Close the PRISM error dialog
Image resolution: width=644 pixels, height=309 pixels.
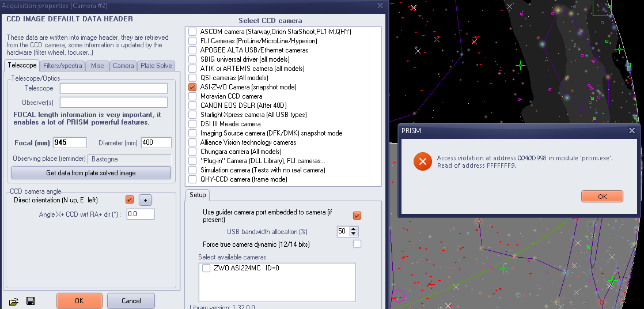click(x=632, y=131)
